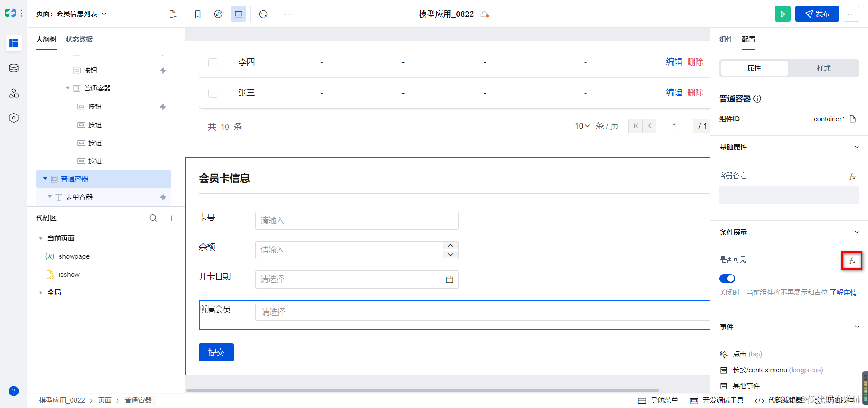This screenshot has width=868, height=408.
Task: Toggle the 是否可见 visibility switch
Action: tap(727, 279)
